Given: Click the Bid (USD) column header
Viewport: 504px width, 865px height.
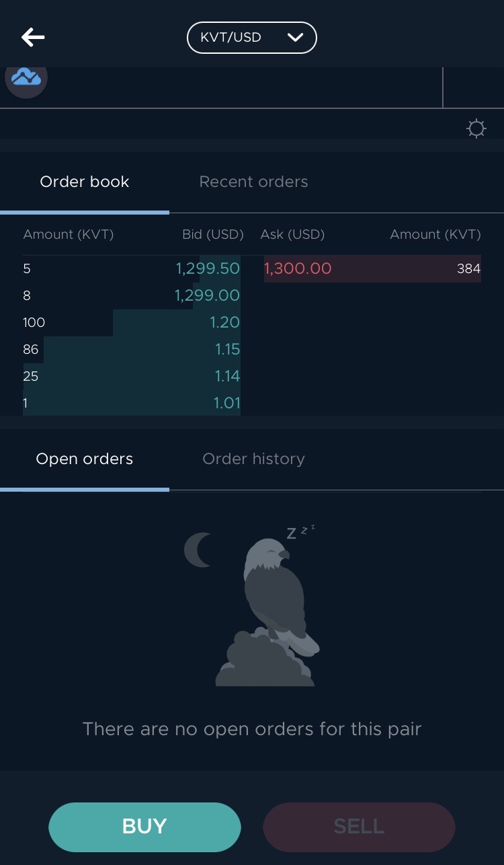Looking at the screenshot, I should pyautogui.click(x=212, y=235).
